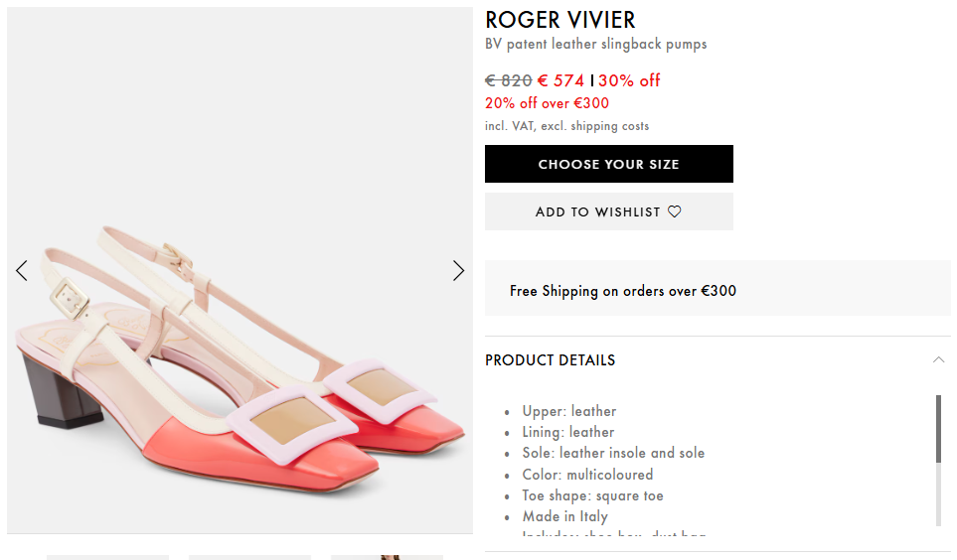Click the product details scrollbar thumb
Image resolution: width=957 pixels, height=560 pixels.
(x=938, y=428)
